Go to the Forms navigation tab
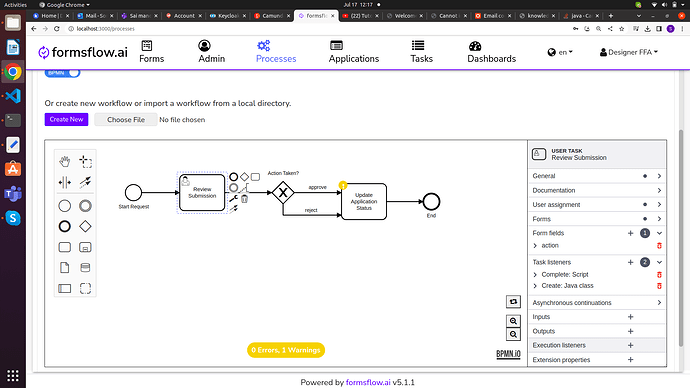The image size is (690, 388). click(x=151, y=52)
